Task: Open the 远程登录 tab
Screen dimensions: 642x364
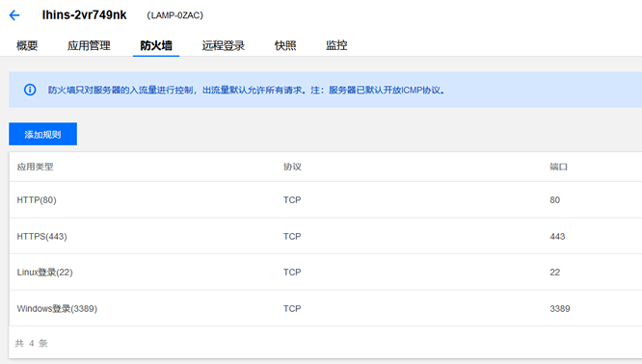Action: tap(223, 45)
